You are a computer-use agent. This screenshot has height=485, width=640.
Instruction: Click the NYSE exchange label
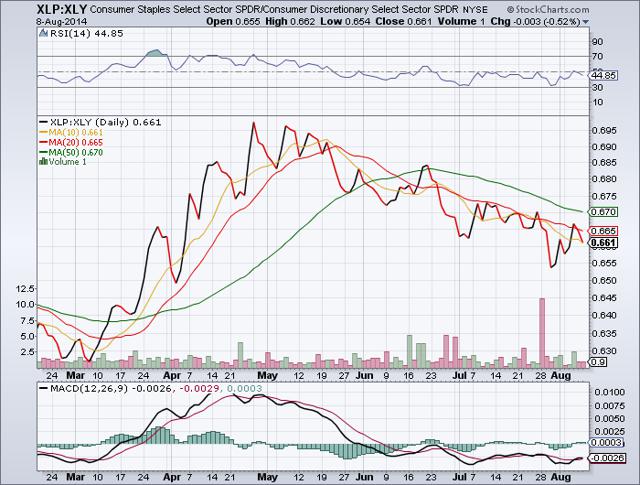(x=475, y=9)
